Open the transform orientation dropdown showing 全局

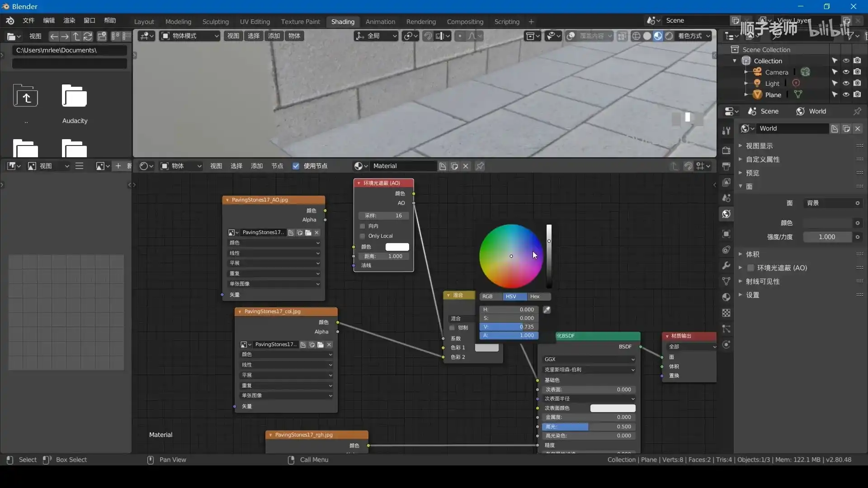click(376, 36)
